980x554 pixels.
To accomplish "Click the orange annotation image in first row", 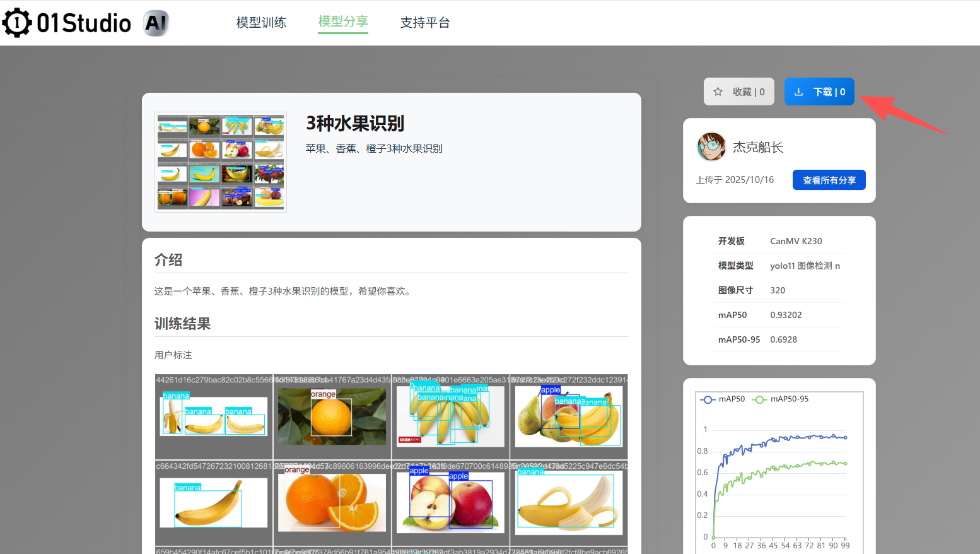I will click(x=332, y=417).
